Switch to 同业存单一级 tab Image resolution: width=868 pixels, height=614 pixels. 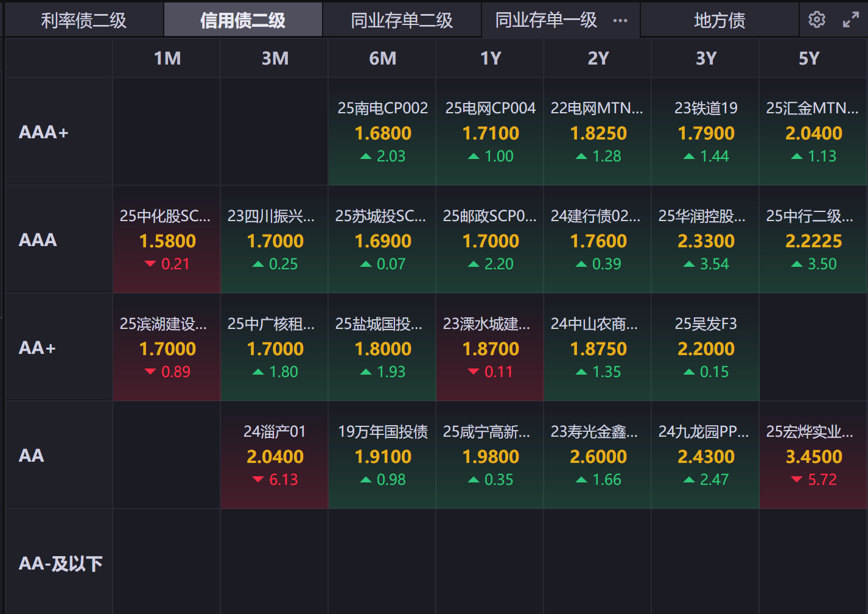point(546,21)
